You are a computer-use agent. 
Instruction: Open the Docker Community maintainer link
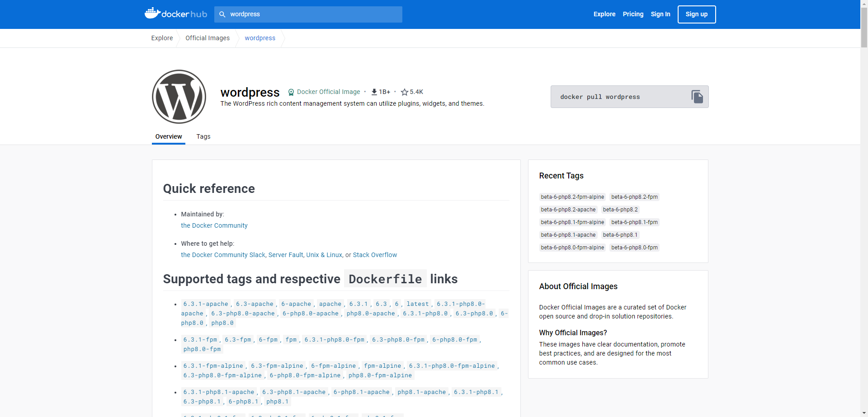tap(214, 225)
